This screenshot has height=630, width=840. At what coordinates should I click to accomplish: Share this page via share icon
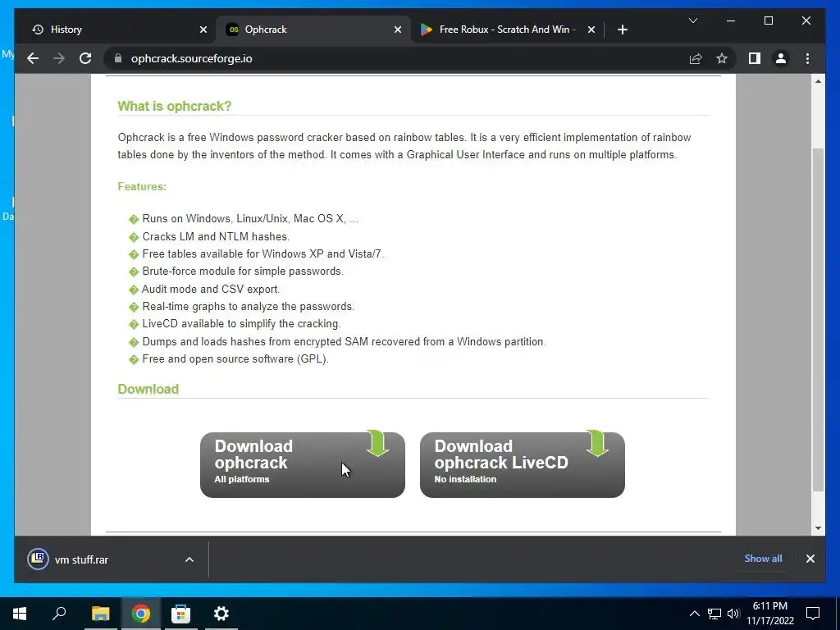coord(696,58)
